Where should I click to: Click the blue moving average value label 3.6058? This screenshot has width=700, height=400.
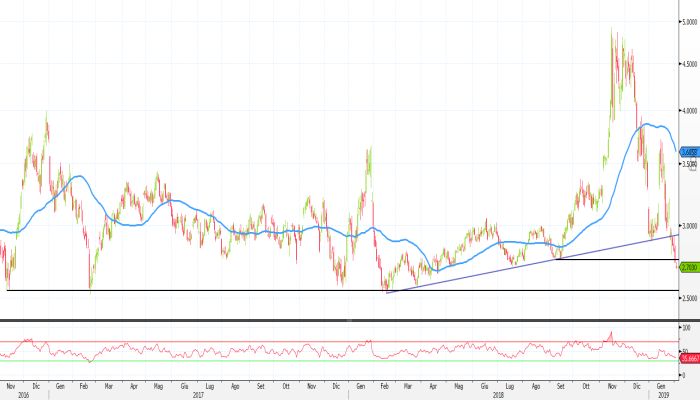(689, 152)
